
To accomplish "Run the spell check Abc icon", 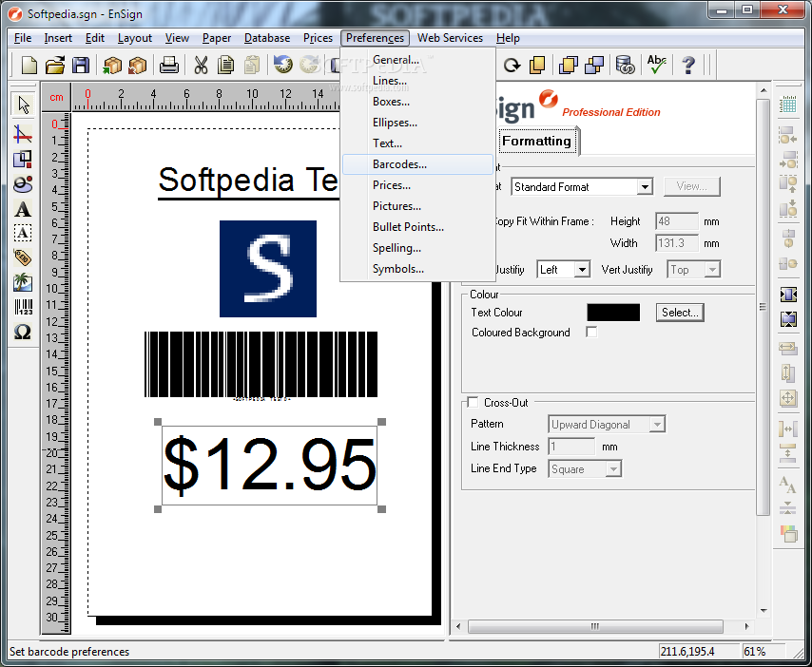I will coord(656,65).
